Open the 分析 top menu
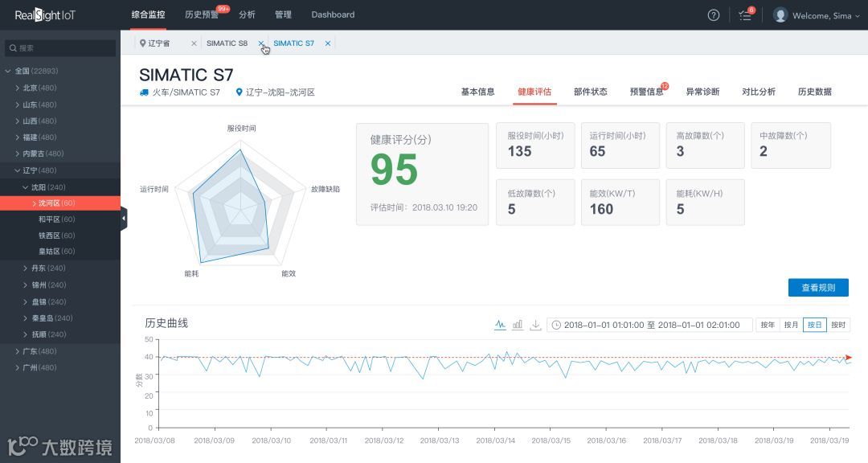The image size is (868, 463). [247, 14]
